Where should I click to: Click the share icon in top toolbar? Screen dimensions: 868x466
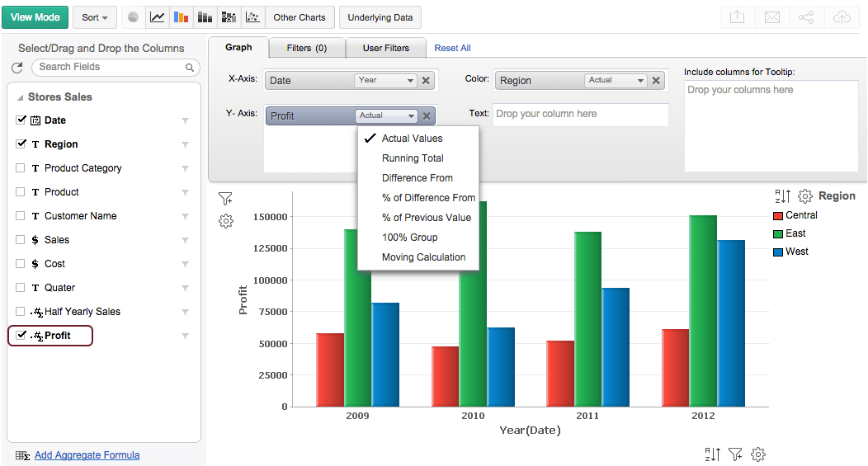point(807,17)
